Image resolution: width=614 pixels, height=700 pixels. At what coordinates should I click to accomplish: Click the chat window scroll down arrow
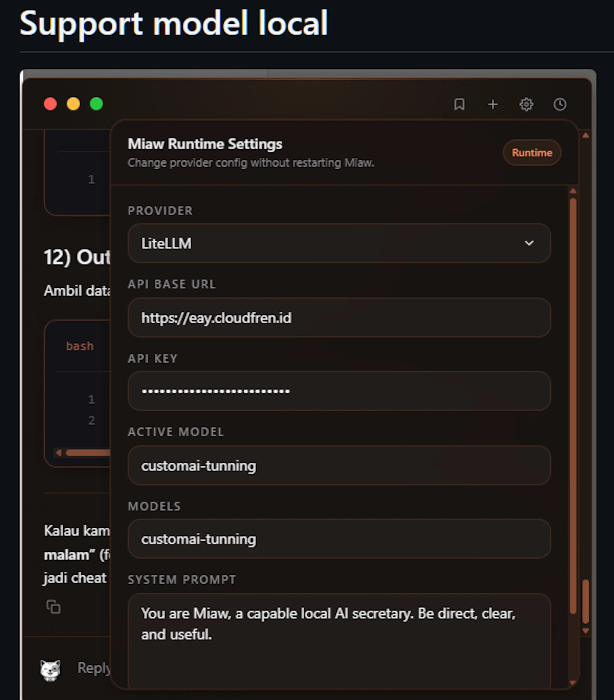(x=586, y=631)
